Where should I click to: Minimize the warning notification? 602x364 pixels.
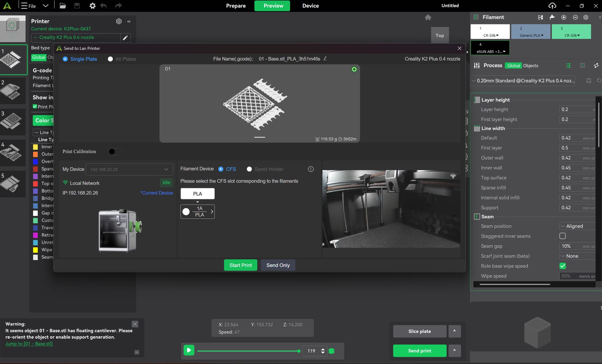coord(137,352)
